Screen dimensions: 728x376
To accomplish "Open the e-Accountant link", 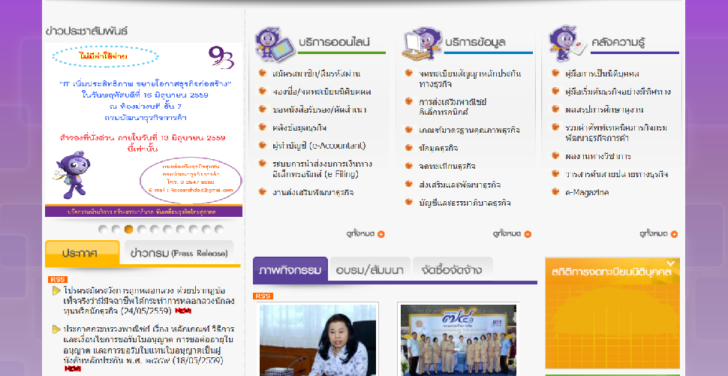I will [x=319, y=146].
